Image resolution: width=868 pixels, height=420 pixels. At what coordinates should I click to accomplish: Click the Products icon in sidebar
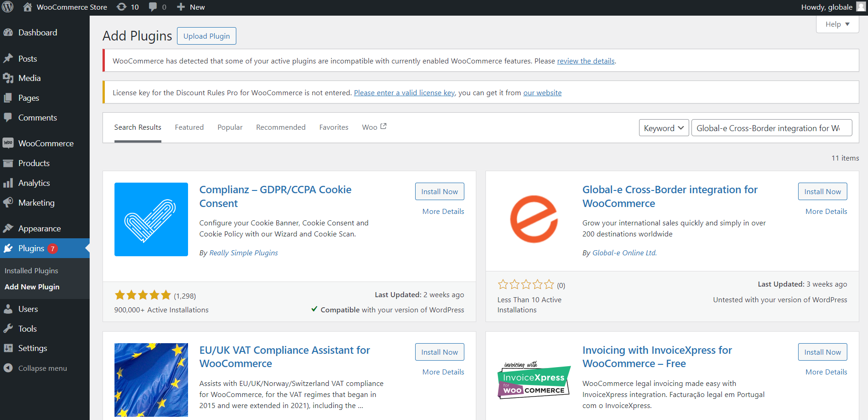click(x=8, y=163)
